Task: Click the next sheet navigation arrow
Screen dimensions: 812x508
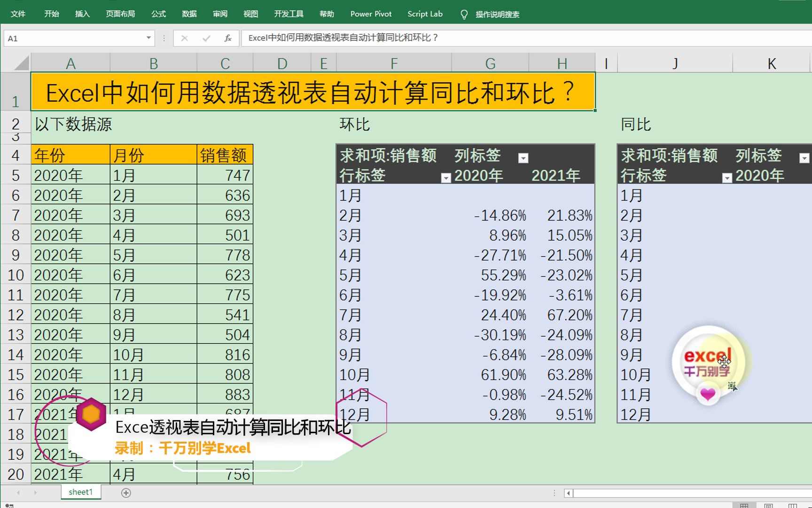Action: click(x=35, y=492)
